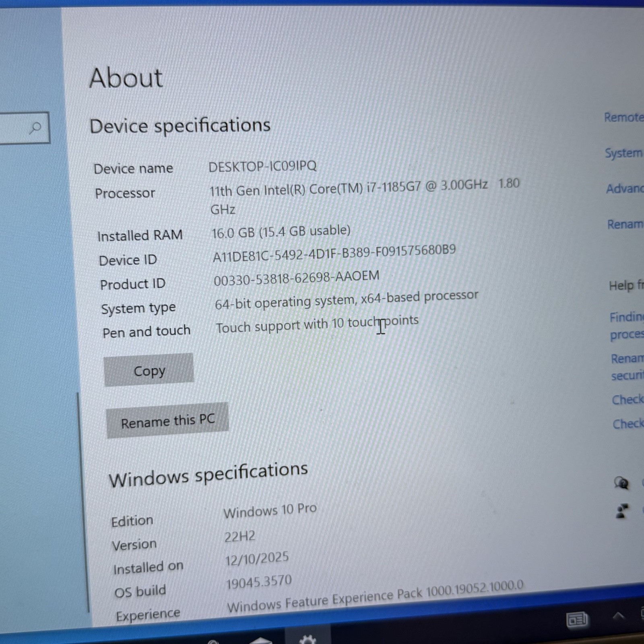
Task: Click the 'Processor' label
Action: pos(125,193)
